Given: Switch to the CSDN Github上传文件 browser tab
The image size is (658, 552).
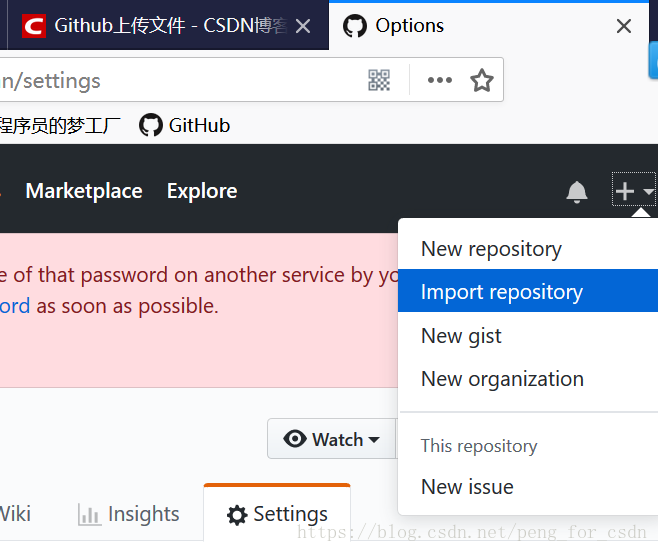Looking at the screenshot, I should tap(168, 25).
